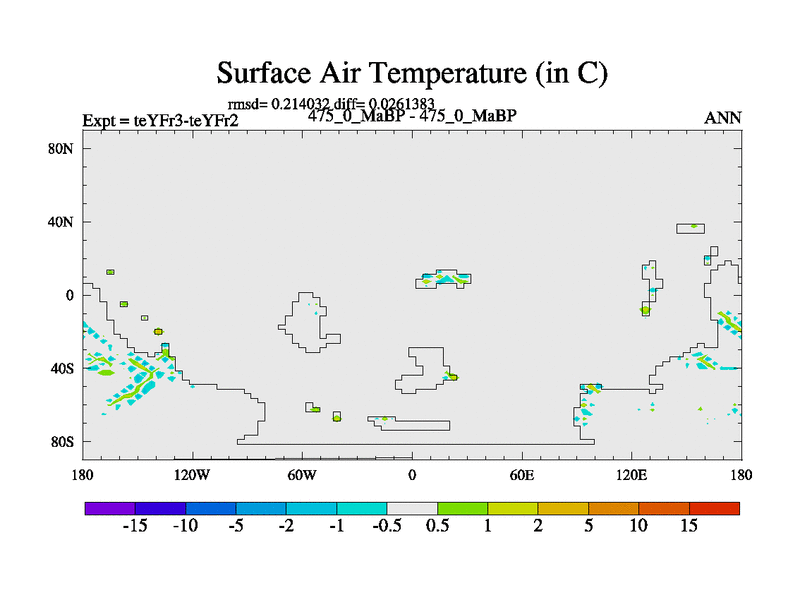The image size is (800, 600).
Task: Click the Surface Air Temperature title
Action: click(x=412, y=73)
